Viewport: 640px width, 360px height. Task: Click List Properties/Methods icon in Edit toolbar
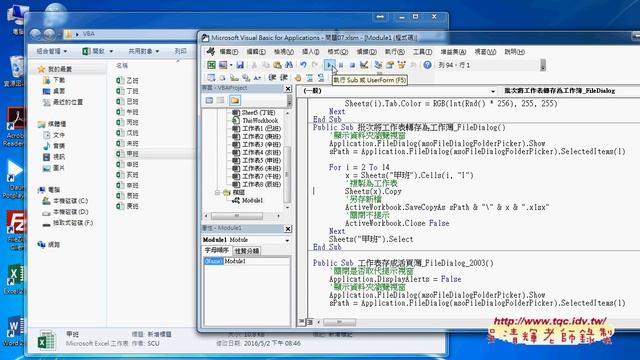[211, 78]
